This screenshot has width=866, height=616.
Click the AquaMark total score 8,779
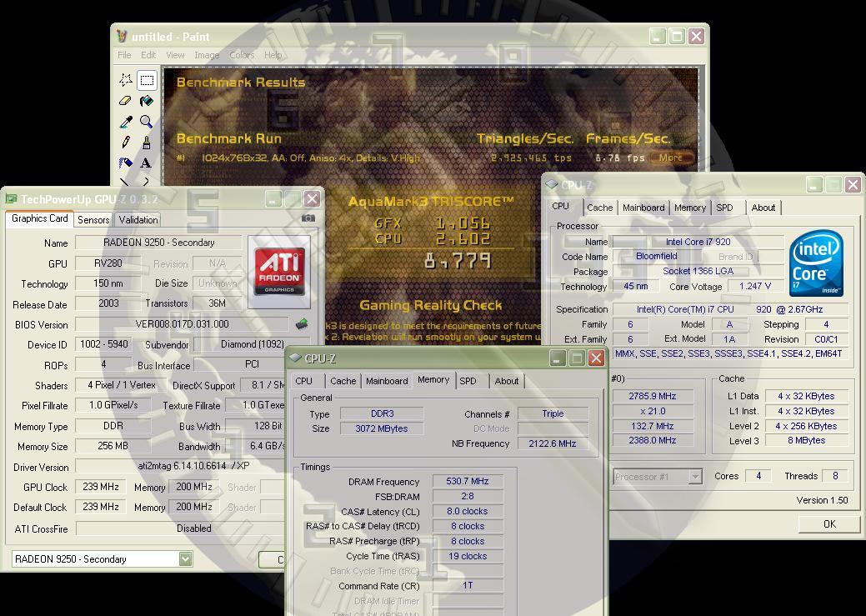(x=458, y=260)
